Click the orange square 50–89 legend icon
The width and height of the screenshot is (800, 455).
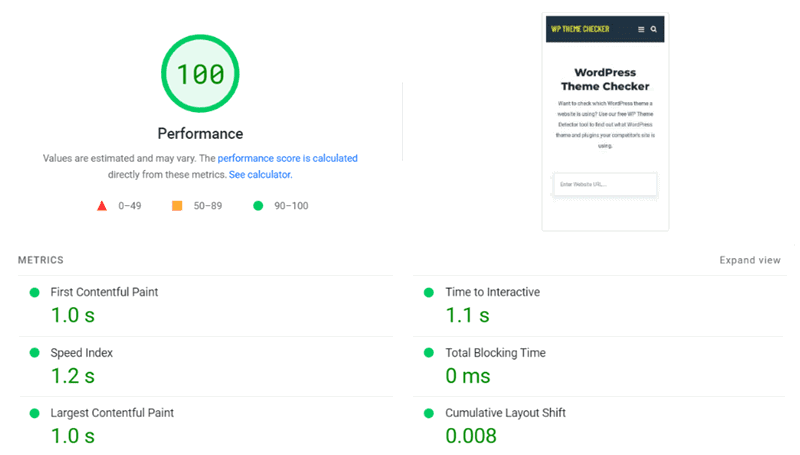tap(177, 206)
